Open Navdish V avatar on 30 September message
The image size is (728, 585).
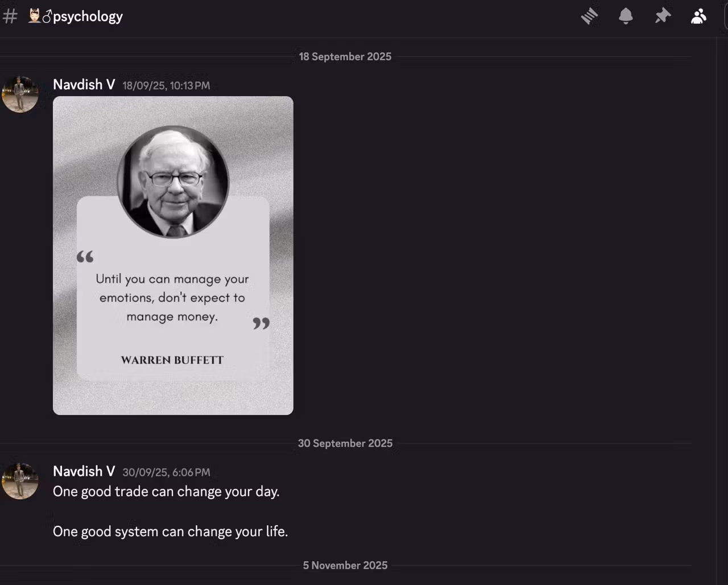point(20,481)
